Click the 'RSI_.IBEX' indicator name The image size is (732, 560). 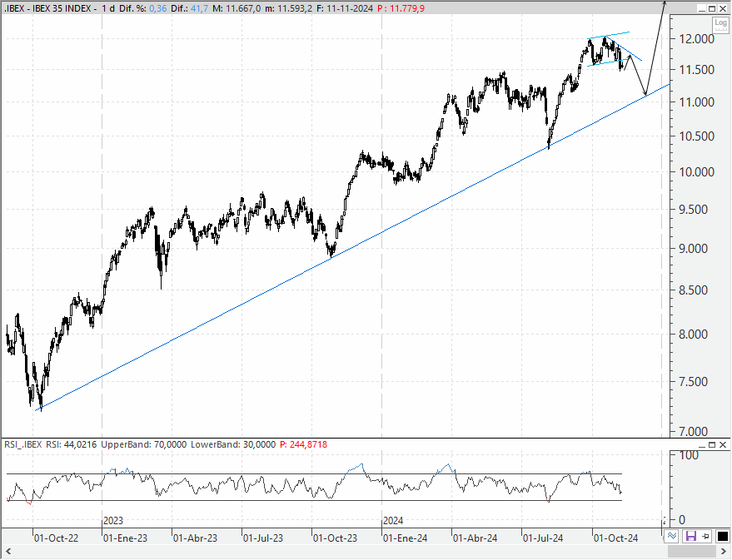tap(22, 444)
